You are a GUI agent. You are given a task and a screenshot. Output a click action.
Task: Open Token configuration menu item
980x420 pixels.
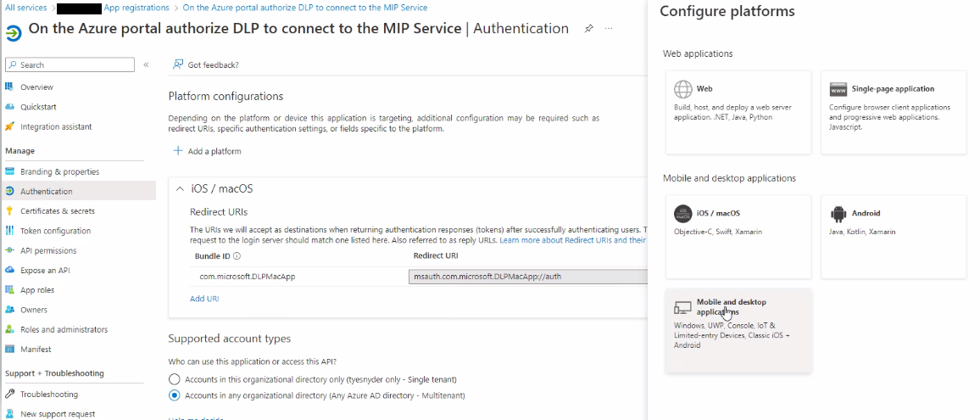(x=56, y=231)
